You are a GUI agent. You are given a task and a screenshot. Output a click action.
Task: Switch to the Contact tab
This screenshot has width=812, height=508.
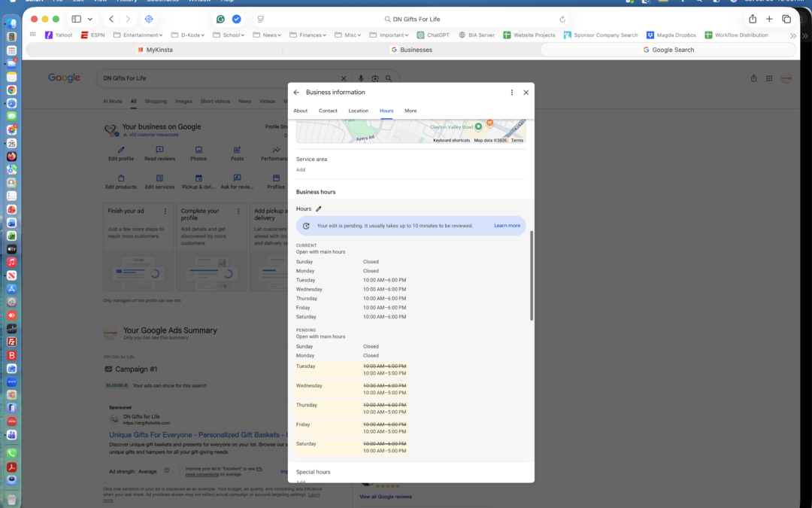point(328,111)
